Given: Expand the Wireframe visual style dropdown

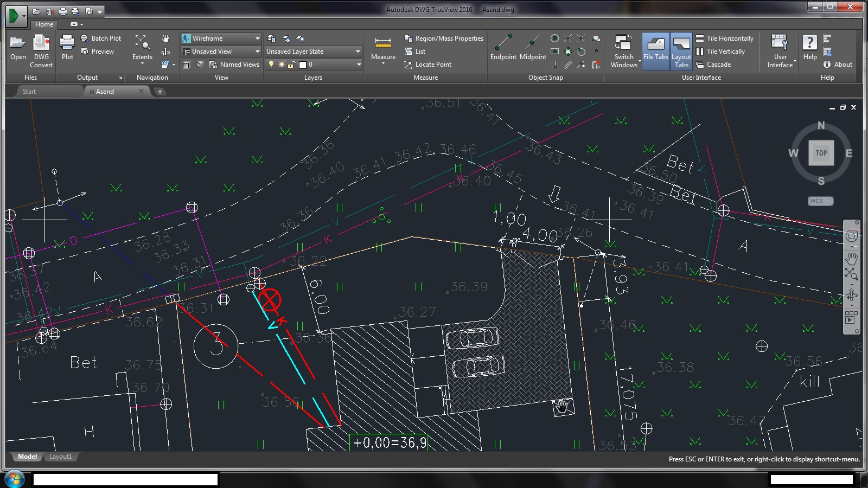Looking at the screenshot, I should click(257, 38).
